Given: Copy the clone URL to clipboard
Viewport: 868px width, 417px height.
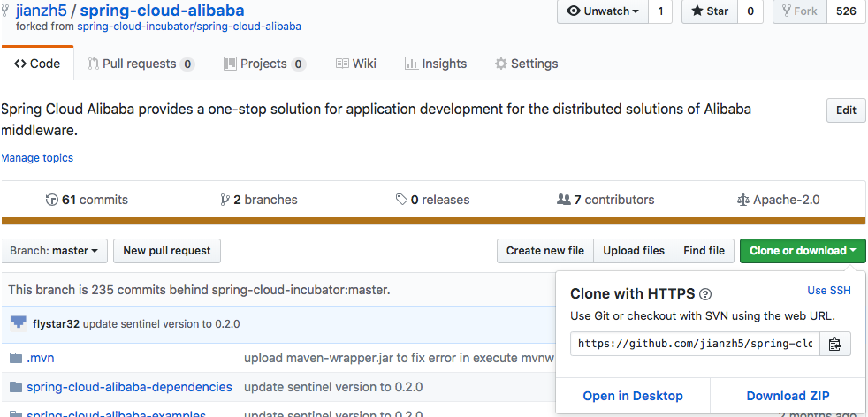Looking at the screenshot, I should [834, 344].
